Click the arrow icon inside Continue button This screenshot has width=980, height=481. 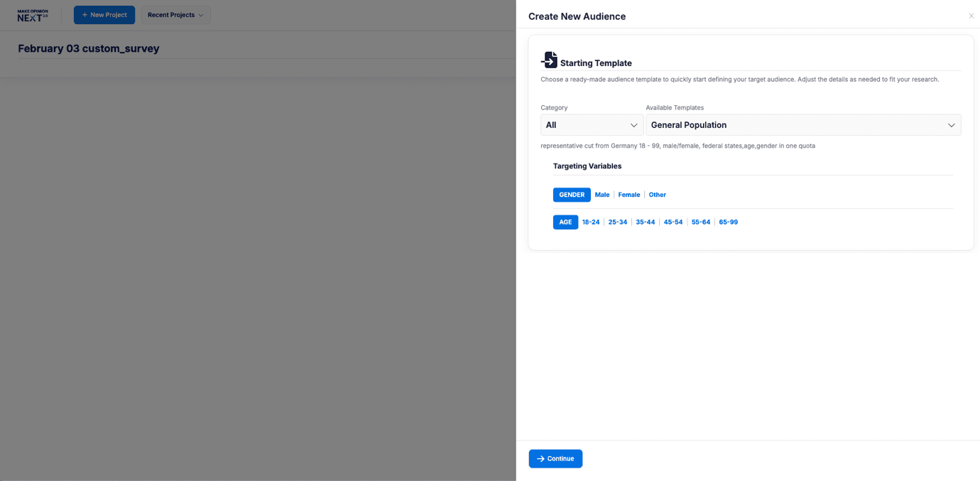[540, 458]
